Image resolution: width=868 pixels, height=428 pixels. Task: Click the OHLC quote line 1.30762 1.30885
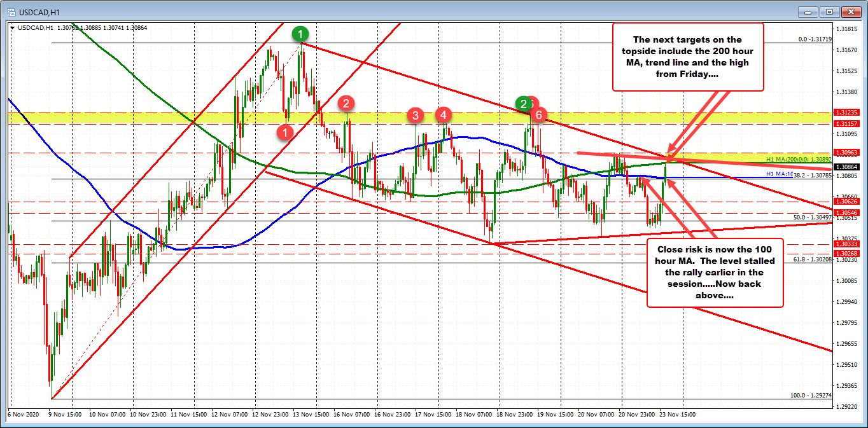click(x=102, y=27)
